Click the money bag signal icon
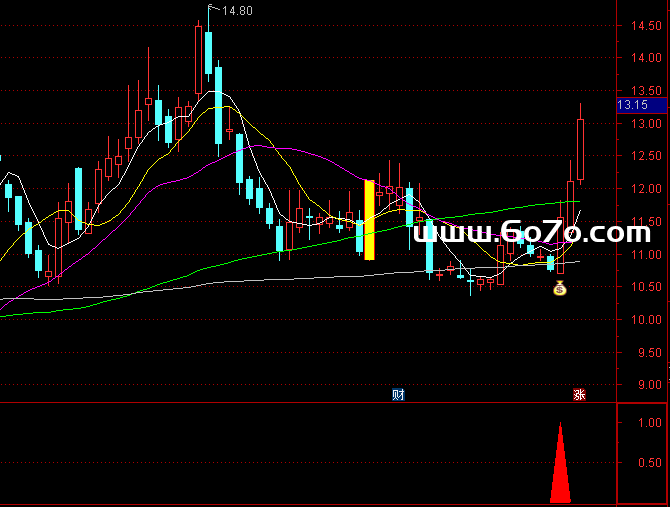Viewport: 670px width, 507px height. (x=560, y=289)
